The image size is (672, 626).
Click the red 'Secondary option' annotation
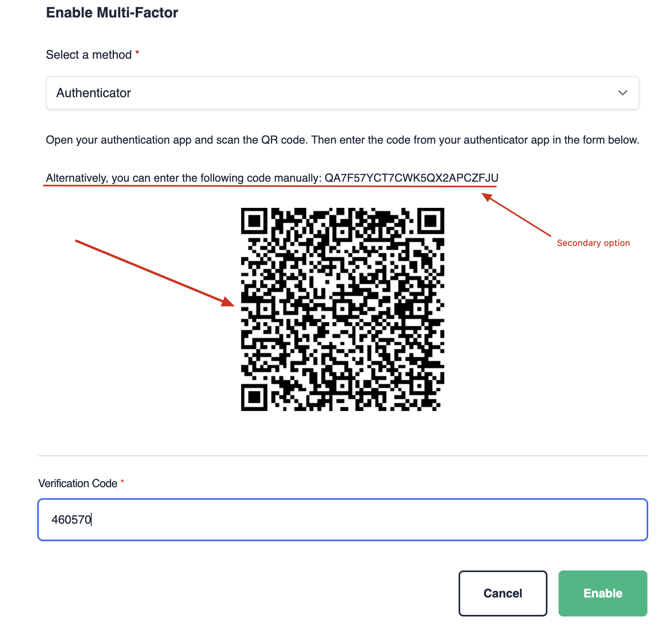593,243
